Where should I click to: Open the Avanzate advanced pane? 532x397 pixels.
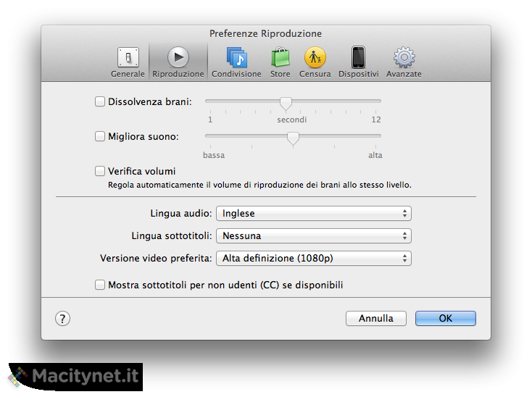pos(404,62)
